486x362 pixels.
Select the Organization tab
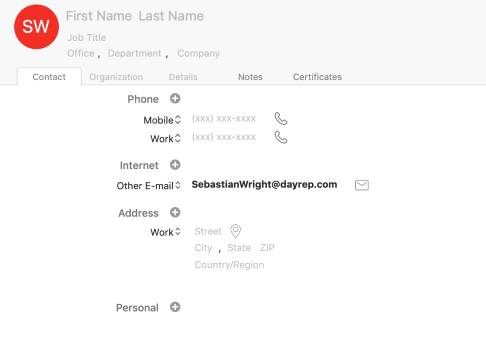pos(116,77)
